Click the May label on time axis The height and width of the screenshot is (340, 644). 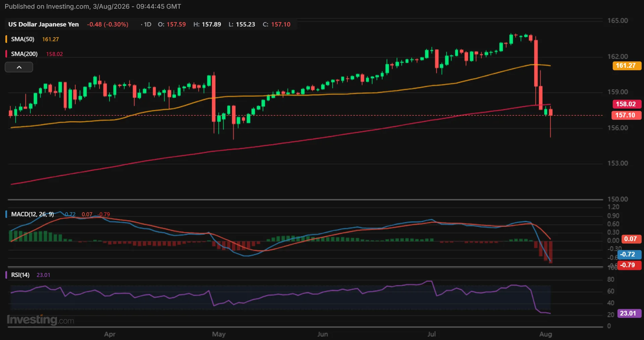[219, 334]
